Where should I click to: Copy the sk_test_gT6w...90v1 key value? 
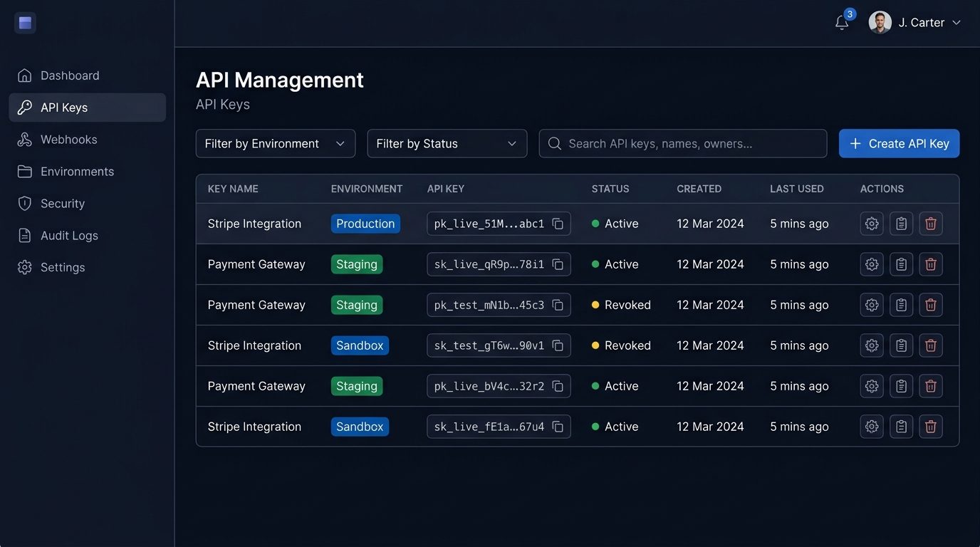[x=558, y=345]
